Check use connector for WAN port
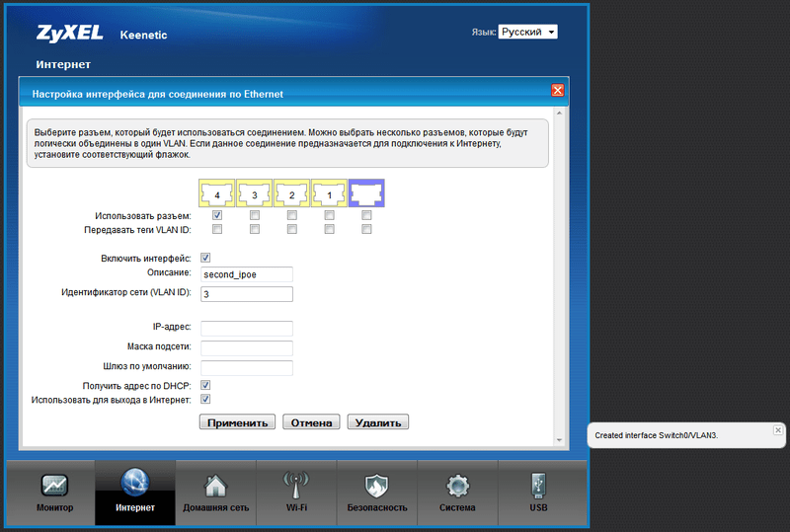 click(x=366, y=215)
